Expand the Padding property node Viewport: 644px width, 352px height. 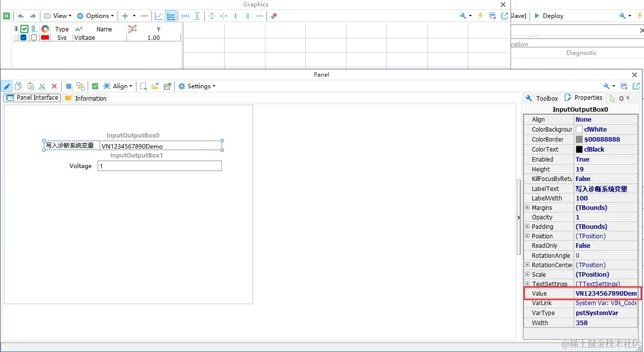pyautogui.click(x=527, y=226)
